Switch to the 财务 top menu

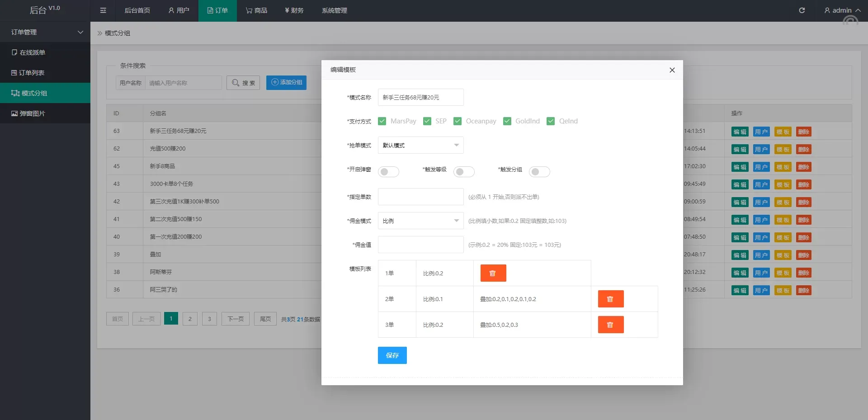pos(294,10)
